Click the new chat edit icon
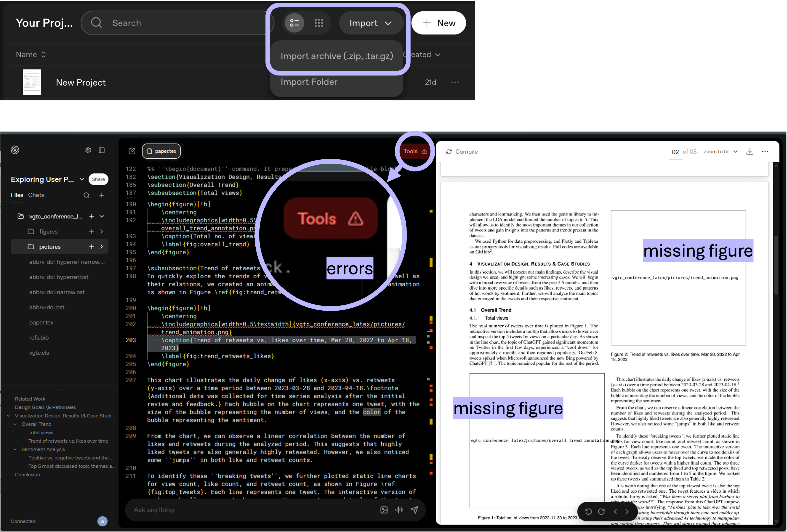Viewport: 787px width, 532px height. tap(132, 151)
